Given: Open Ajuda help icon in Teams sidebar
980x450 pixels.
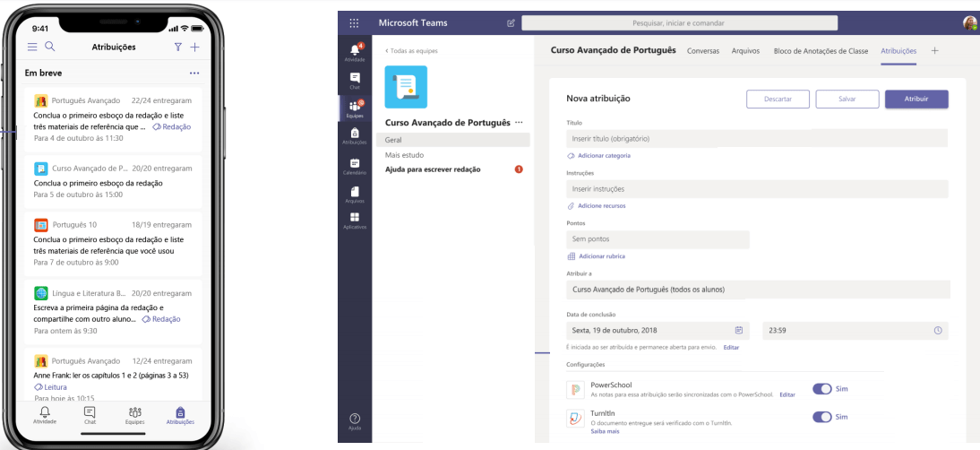Looking at the screenshot, I should (x=355, y=422).
